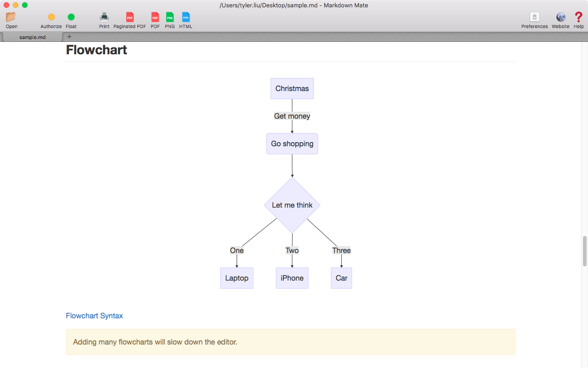Click the Christmas flowchart node
Image resolution: width=588 pixels, height=368 pixels.
click(x=292, y=88)
